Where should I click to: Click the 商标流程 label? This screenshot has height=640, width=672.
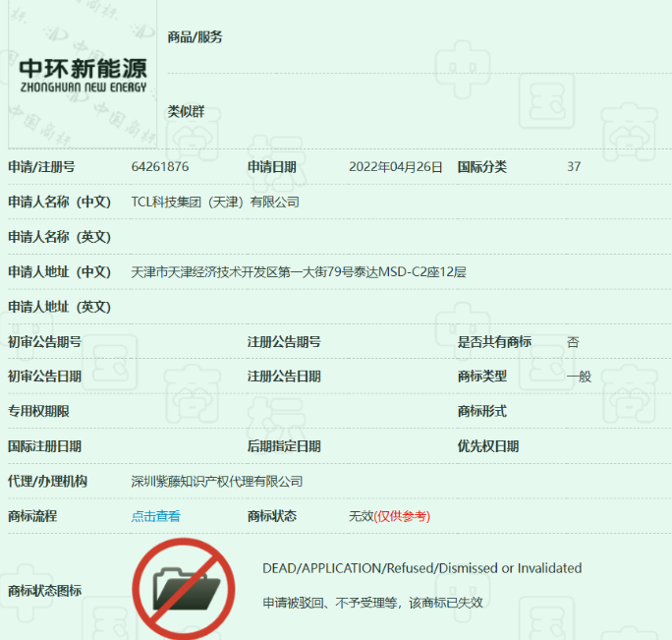point(32,516)
